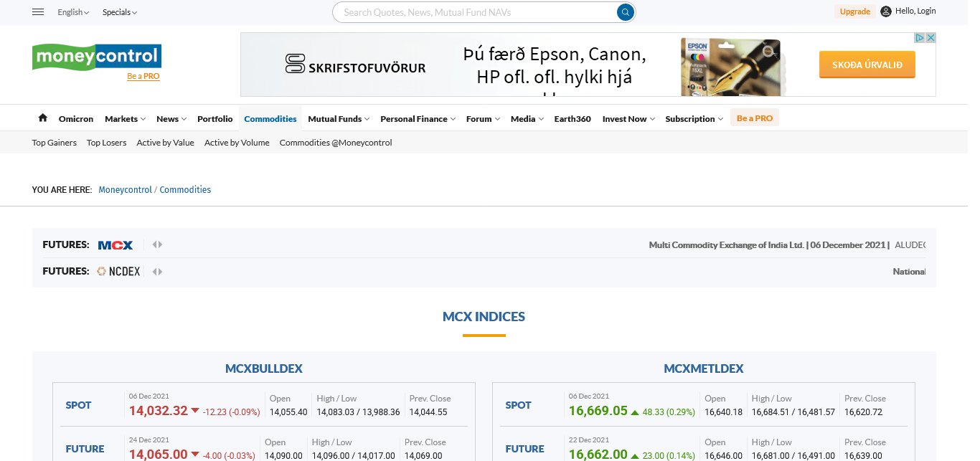Click the search magnifier icon
Viewport: 980px width, 461px height.
pyautogui.click(x=626, y=12)
